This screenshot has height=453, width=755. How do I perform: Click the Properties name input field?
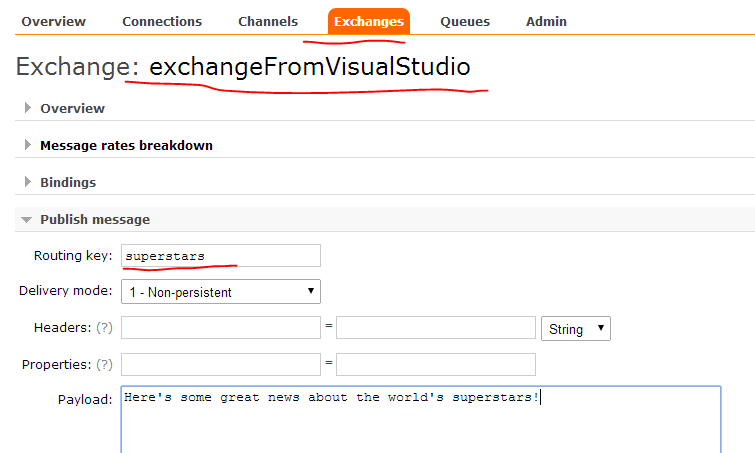click(220, 364)
